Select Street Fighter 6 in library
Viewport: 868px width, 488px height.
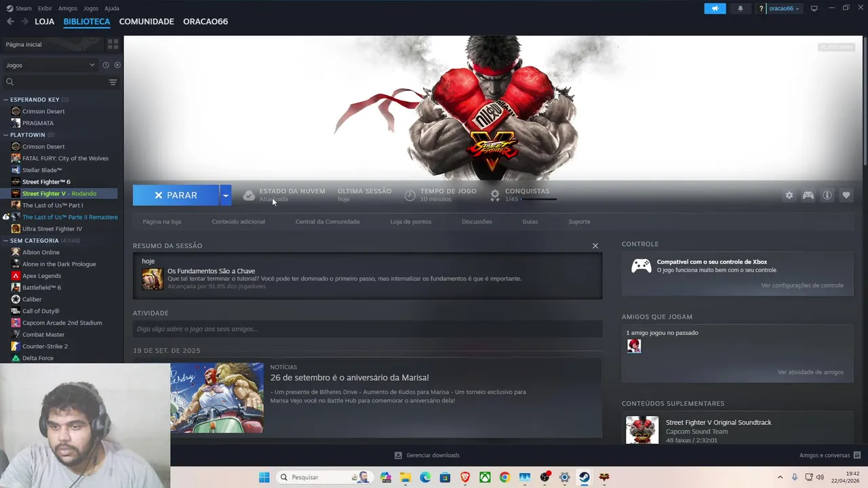pos(46,182)
